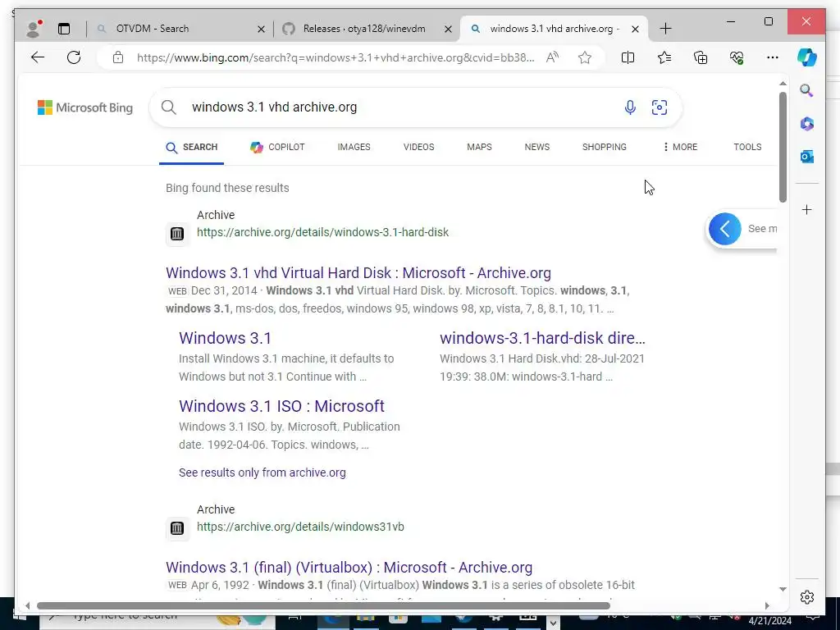This screenshot has height=630, width=840.
Task: Open Windows 3.1 vhd Virtual Hard Disk result
Action: (358, 272)
